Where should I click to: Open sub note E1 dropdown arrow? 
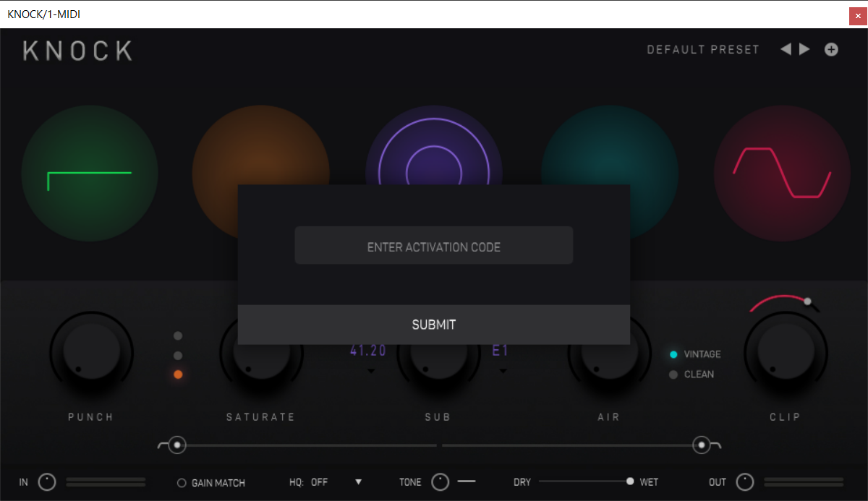(x=503, y=372)
